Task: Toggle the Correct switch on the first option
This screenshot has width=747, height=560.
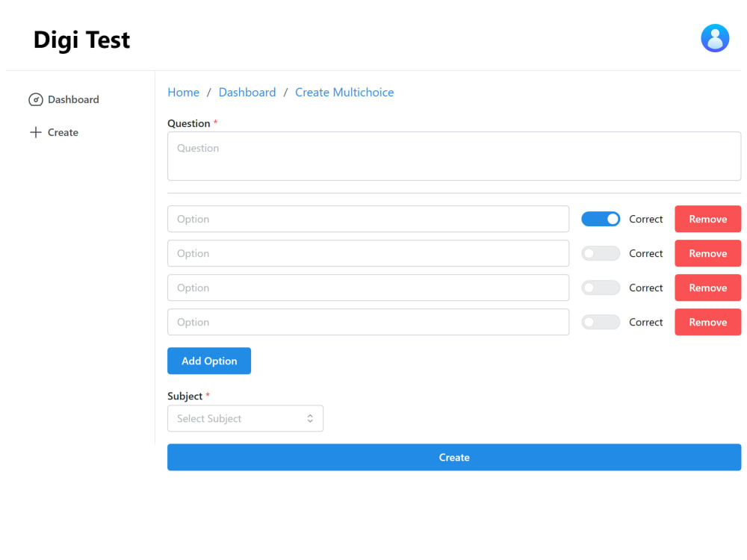Action: click(601, 219)
